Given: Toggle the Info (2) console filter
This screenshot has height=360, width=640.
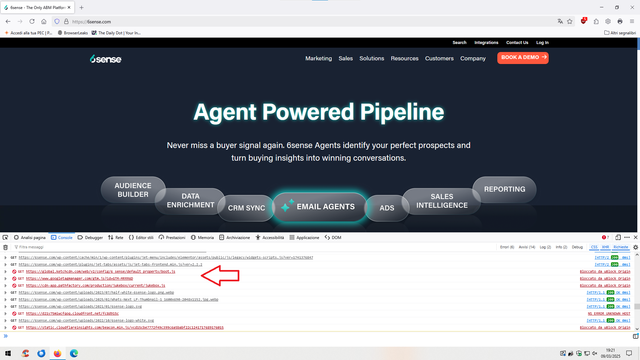Looking at the screenshot, I should pos(561,247).
